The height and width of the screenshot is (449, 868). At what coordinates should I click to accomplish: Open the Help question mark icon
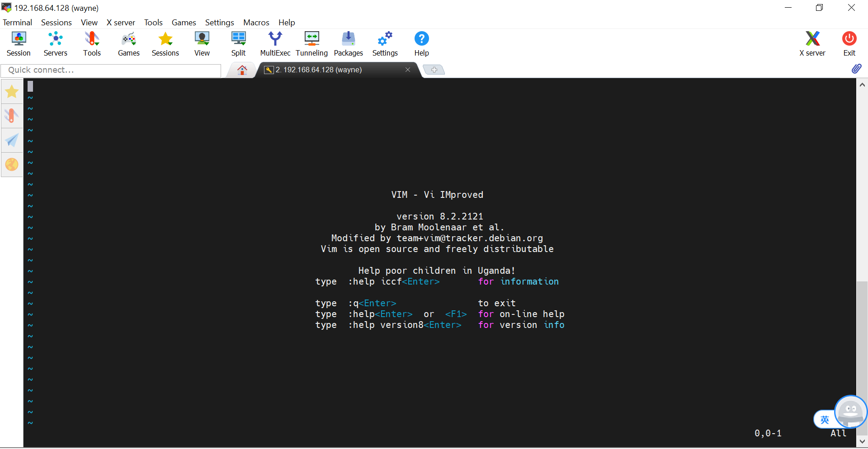click(421, 44)
